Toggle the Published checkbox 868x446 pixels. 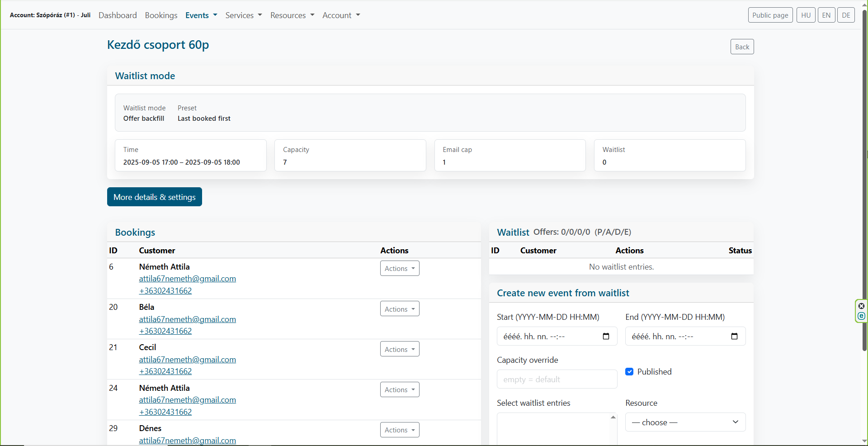629,372
